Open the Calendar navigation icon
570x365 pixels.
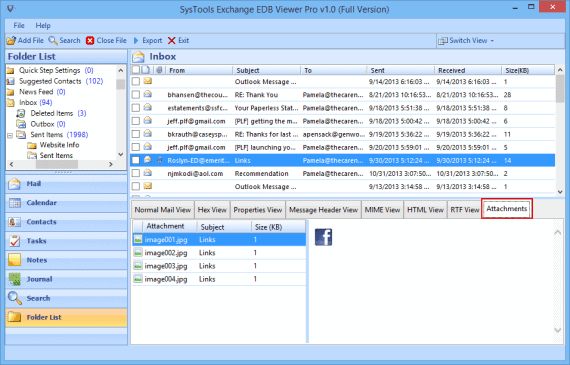(15, 203)
